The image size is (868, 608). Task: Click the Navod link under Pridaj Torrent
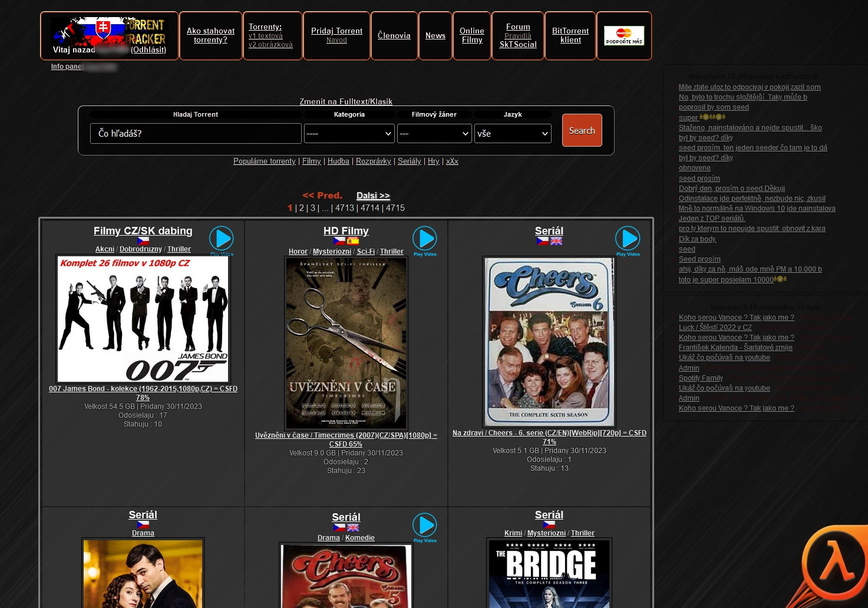336,40
